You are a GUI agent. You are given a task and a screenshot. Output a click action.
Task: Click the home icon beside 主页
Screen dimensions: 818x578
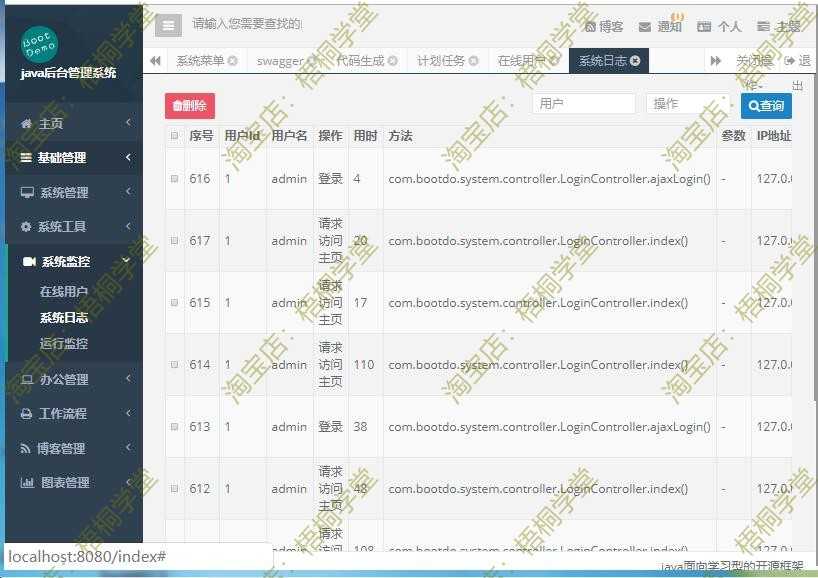pyautogui.click(x=26, y=124)
